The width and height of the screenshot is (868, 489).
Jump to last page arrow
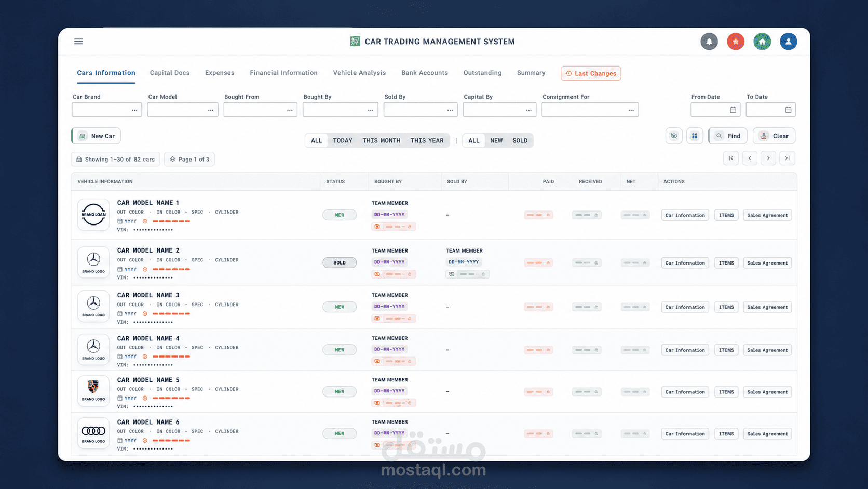tap(788, 158)
